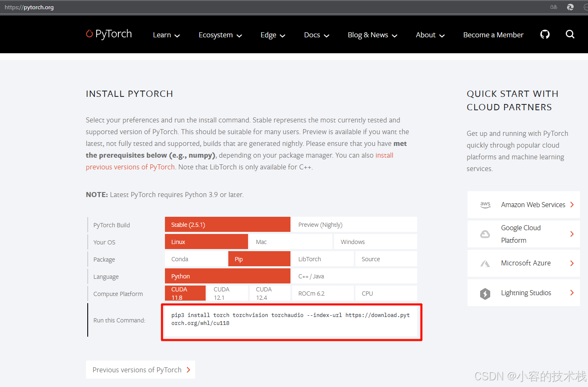Select the Conda package option
Viewport: 588px width, 387px height.
pos(196,259)
